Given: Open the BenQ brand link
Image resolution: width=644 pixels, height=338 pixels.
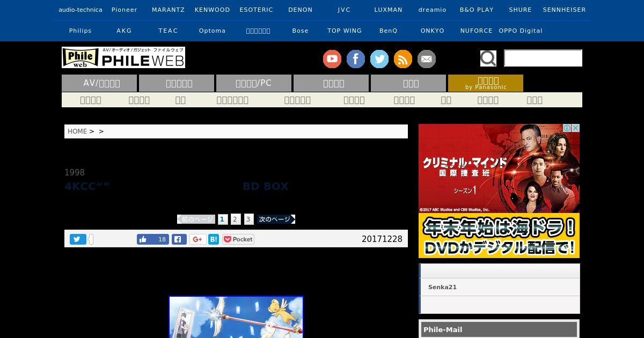Looking at the screenshot, I should [389, 31].
